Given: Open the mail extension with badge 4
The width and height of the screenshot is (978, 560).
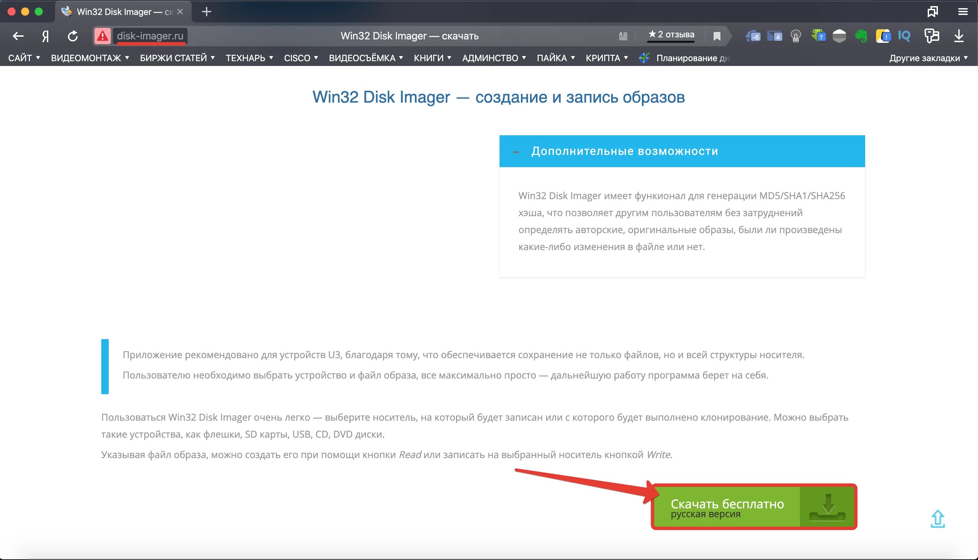Looking at the screenshot, I should (774, 36).
